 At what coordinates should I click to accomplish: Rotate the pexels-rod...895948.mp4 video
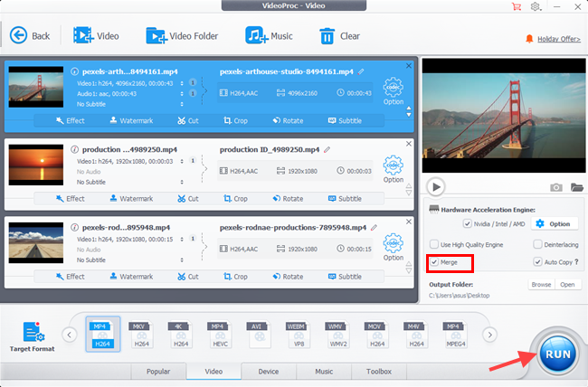[288, 277]
